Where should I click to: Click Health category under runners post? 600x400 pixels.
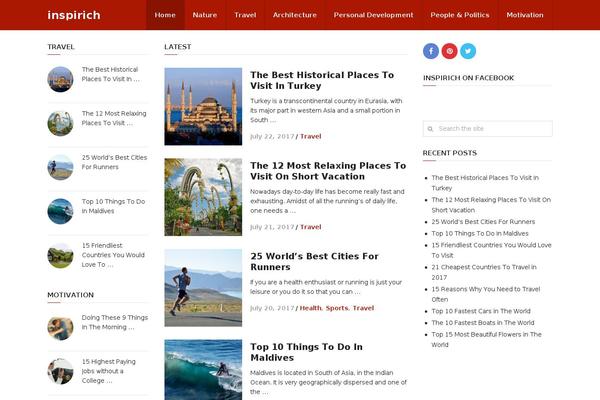(x=310, y=308)
